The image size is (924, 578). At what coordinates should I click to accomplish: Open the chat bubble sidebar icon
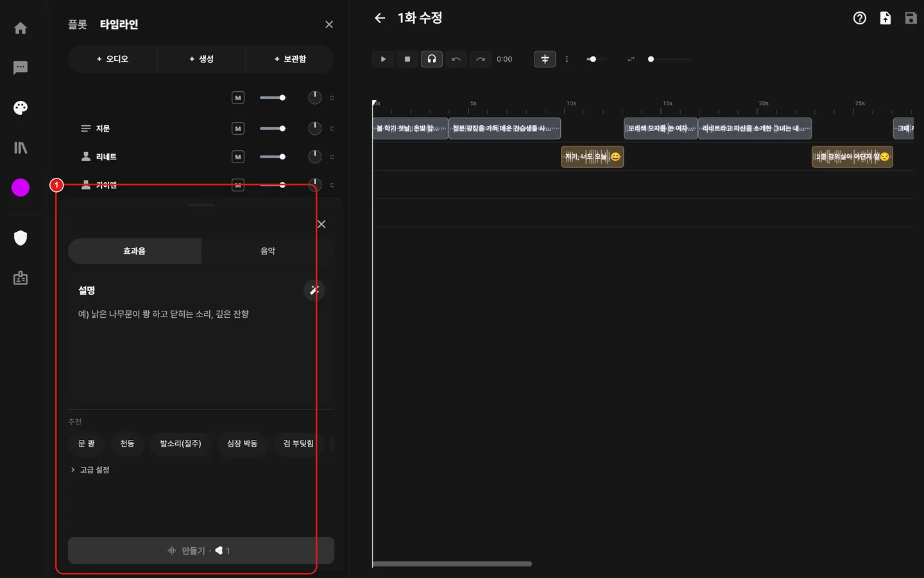point(21,67)
